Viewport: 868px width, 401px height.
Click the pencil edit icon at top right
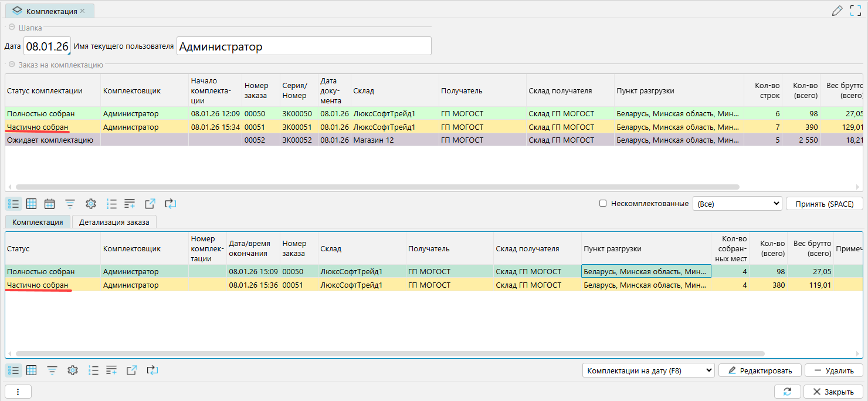[x=838, y=11]
